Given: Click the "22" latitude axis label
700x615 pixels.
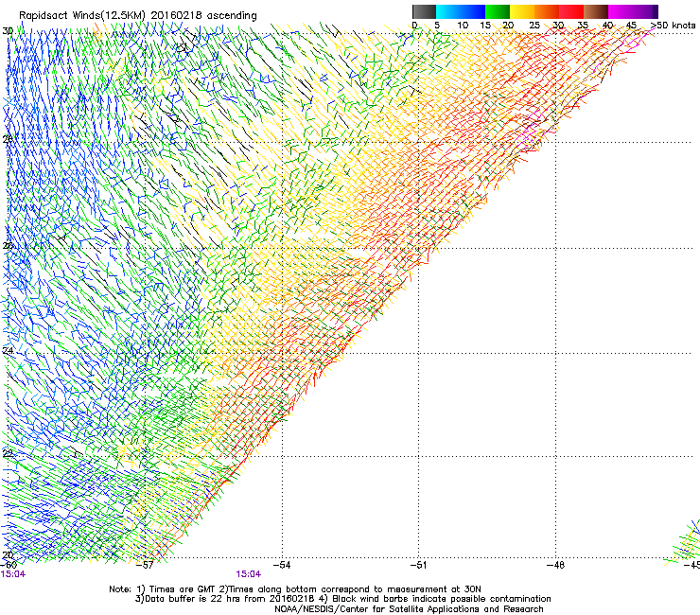Looking at the screenshot, I should coord(8,453).
